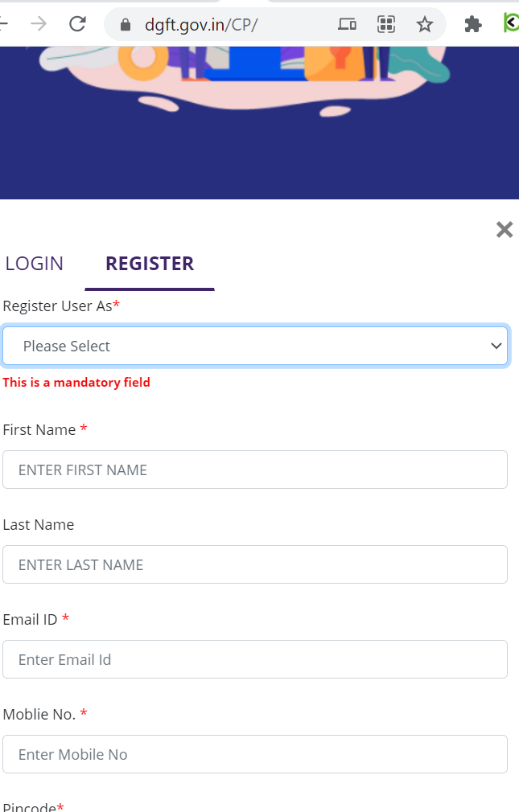Click the dropdown chevron on Please Select

496,346
